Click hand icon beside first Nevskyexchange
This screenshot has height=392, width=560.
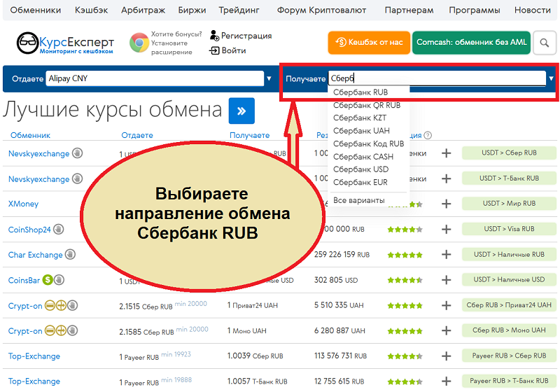pyautogui.click(x=77, y=153)
